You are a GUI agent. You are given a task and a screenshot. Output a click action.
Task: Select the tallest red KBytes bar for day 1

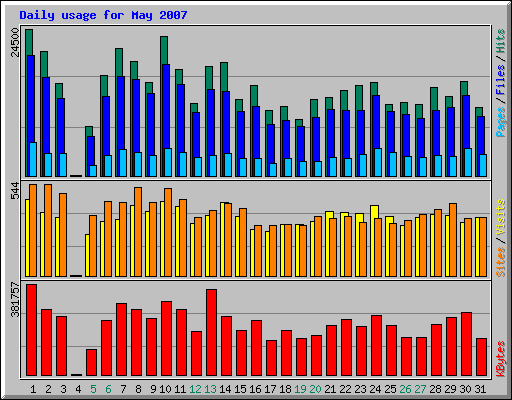(x=31, y=330)
